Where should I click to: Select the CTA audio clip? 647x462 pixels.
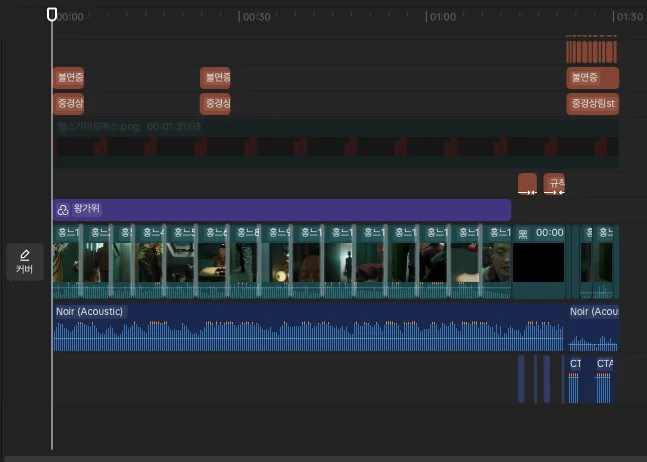tap(604, 380)
